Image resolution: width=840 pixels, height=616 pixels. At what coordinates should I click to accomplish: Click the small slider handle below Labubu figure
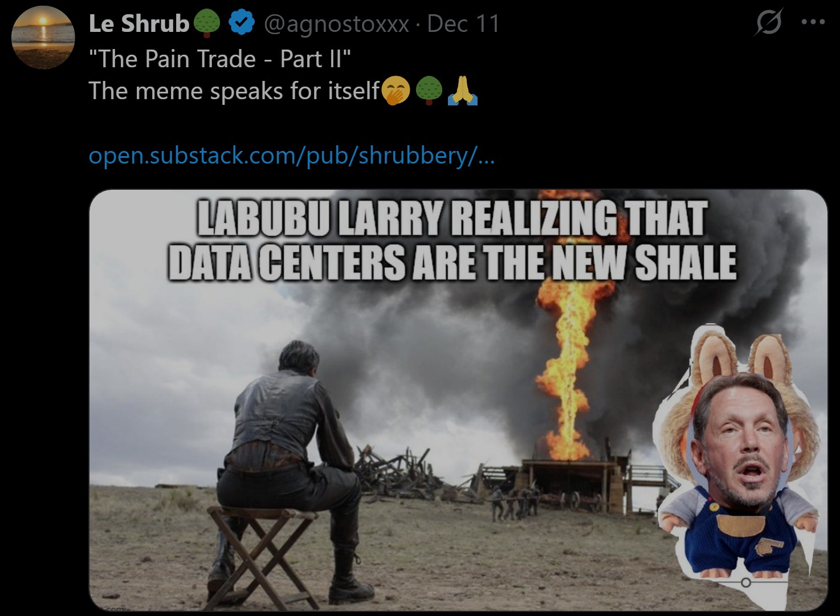(x=746, y=582)
